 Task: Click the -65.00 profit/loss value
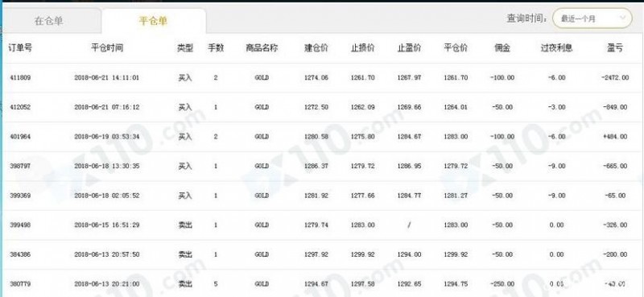click(x=615, y=196)
